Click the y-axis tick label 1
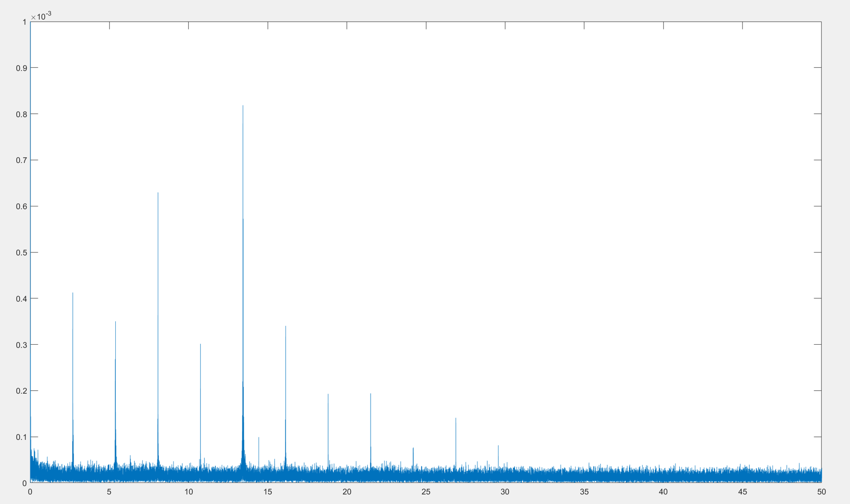Screen dimensions: 850x504 click(x=25, y=22)
